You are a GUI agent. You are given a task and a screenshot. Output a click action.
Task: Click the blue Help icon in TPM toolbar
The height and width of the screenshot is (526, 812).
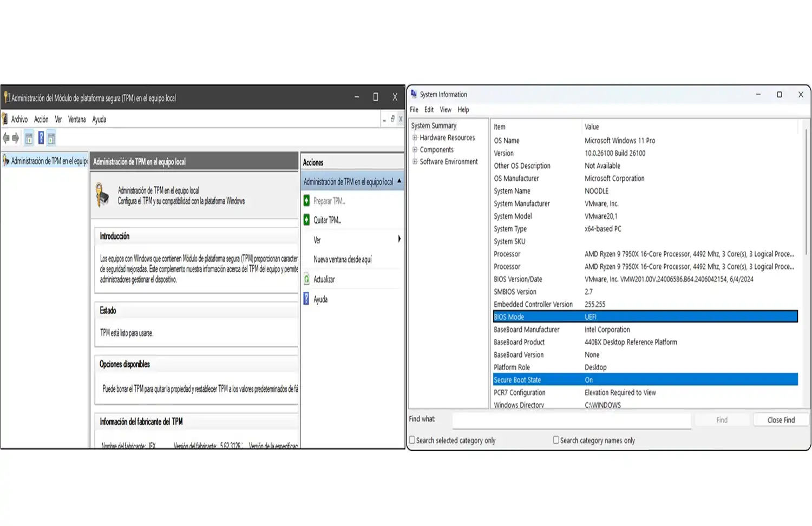tap(41, 139)
